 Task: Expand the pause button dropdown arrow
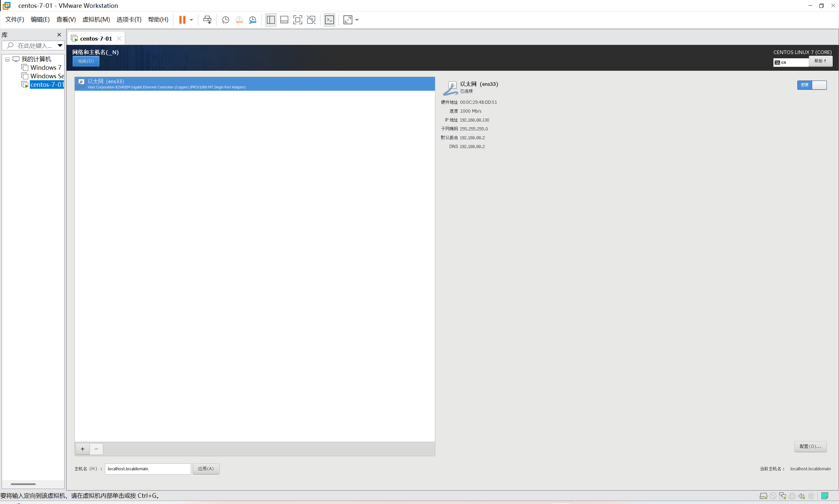pos(191,20)
